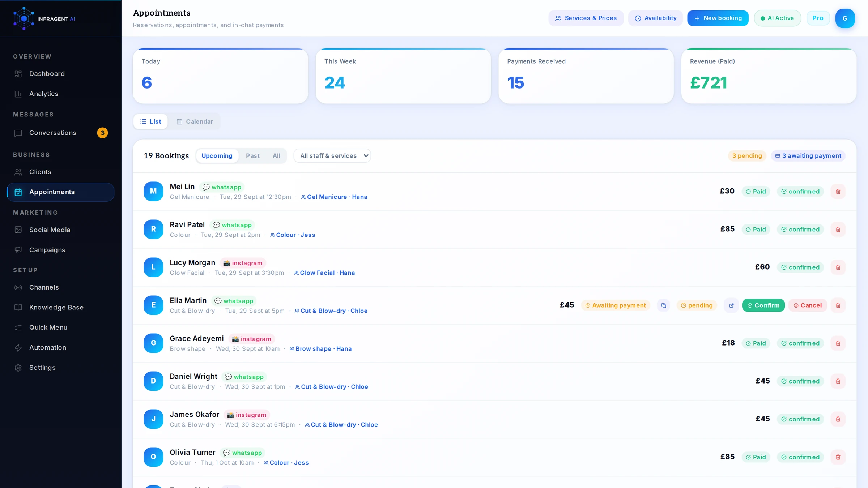The width and height of the screenshot is (868, 488).
Task: Go to Analytics in sidebar
Action: (60, 94)
